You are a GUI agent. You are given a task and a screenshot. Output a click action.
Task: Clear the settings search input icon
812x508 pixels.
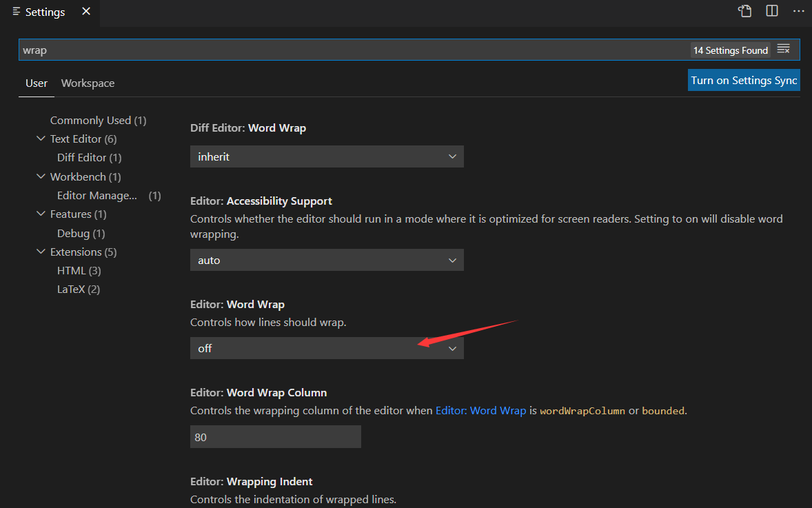pyautogui.click(x=784, y=49)
